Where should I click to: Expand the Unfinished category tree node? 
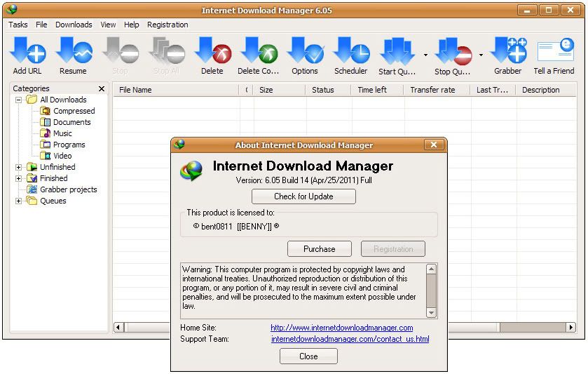[19, 167]
